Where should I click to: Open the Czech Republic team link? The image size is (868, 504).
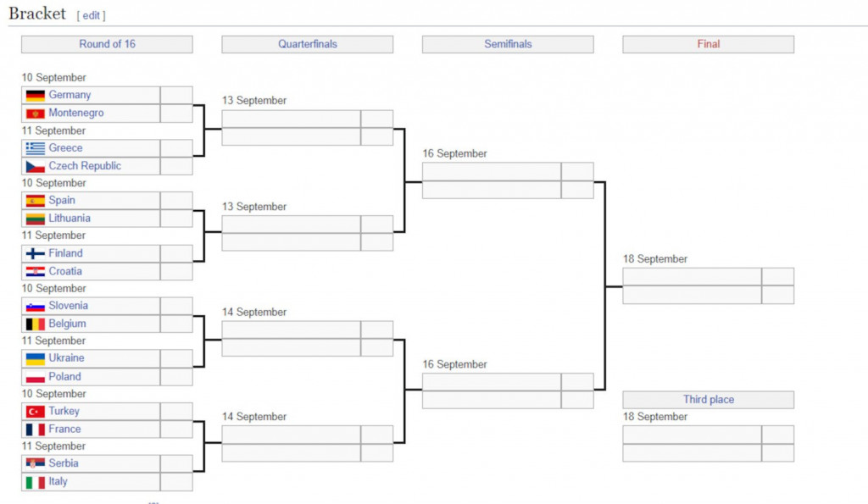click(85, 166)
